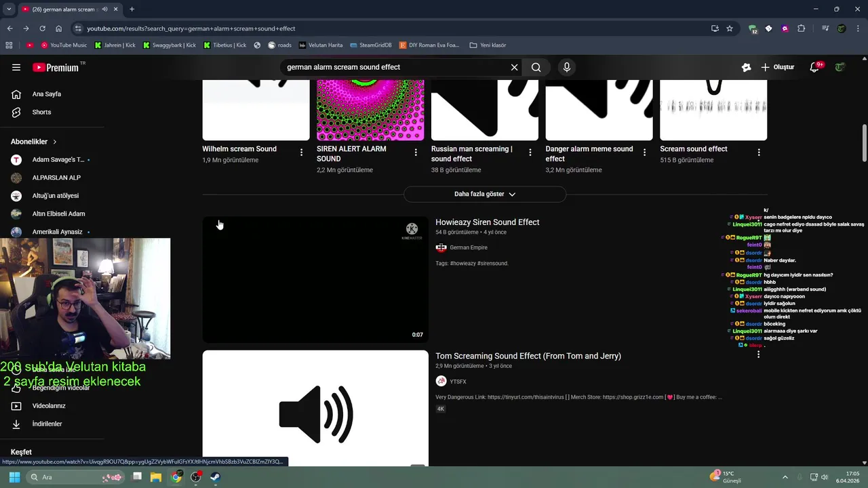Viewport: 868px width, 488px height.
Task: Visit the YTSFX channel
Action: (458, 382)
